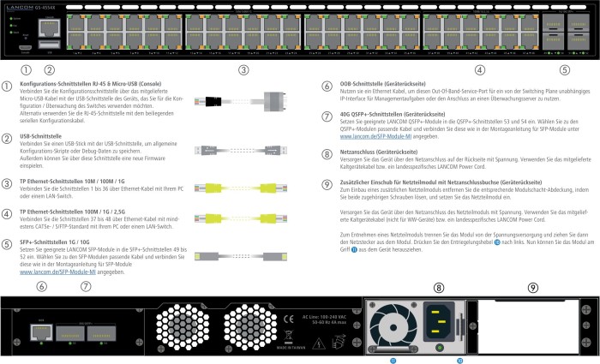Image resolution: width=600 pixels, height=364 pixels.
Task: Click the Stack status LED indicator
Action: tap(11, 33)
